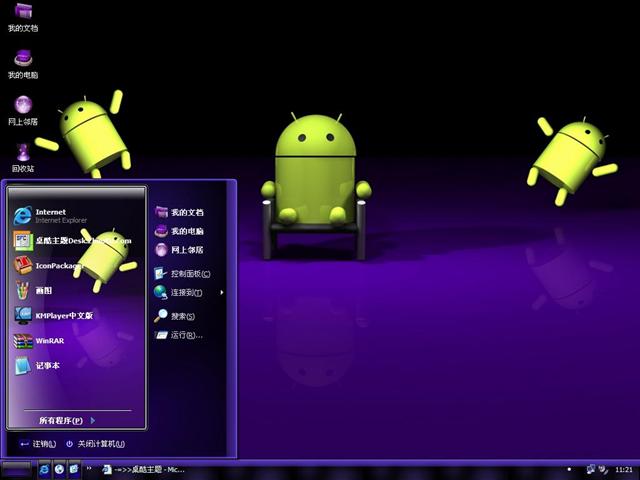
Task: Expand 所有程序(P) all programs
Action: (67, 420)
